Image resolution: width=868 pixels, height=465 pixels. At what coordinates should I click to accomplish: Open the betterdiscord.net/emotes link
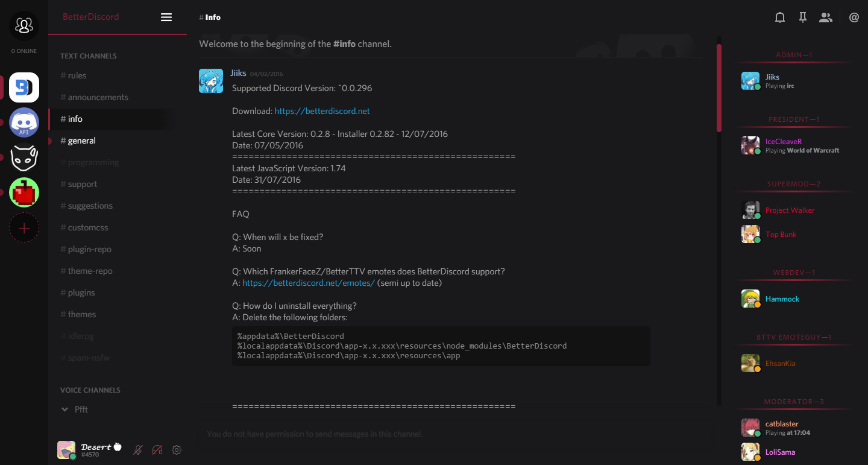coord(308,283)
